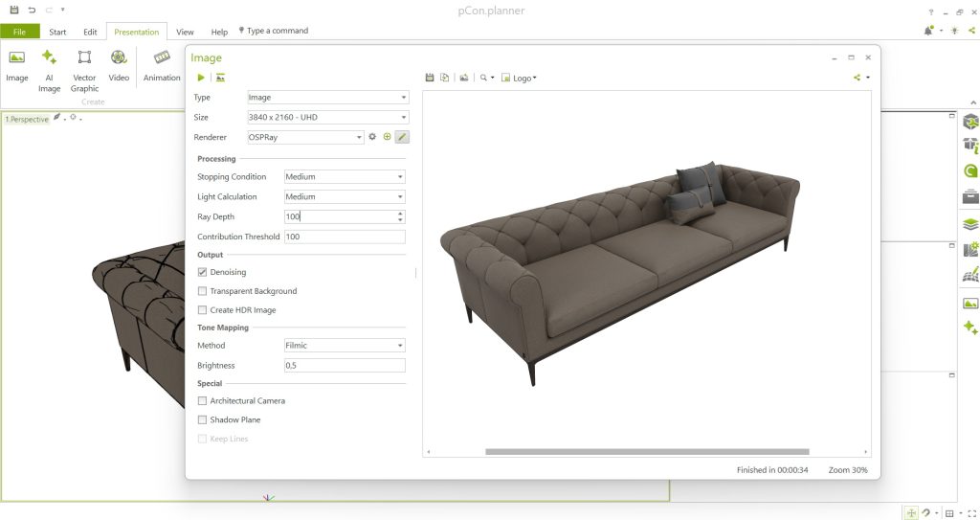Open notifications bell icon
This screenshot has height=520, width=980.
(928, 30)
